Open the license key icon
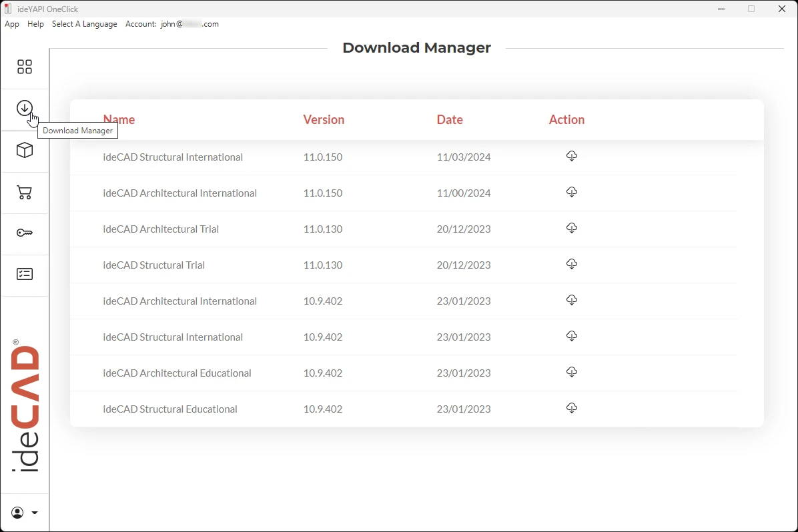 25,233
